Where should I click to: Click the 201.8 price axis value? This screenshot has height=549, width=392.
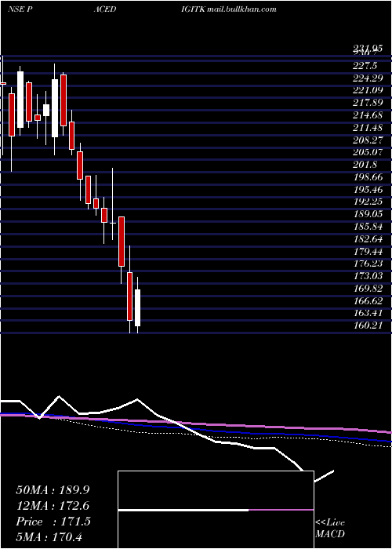coord(366,165)
